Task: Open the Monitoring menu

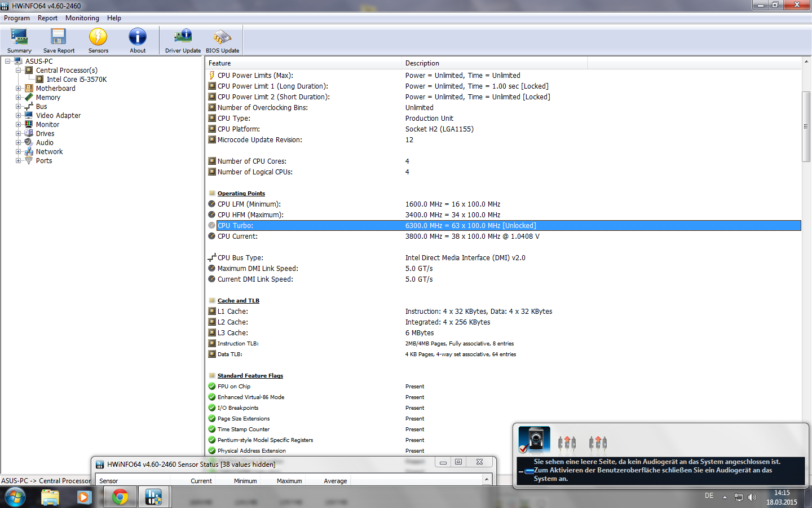Action: (82, 18)
